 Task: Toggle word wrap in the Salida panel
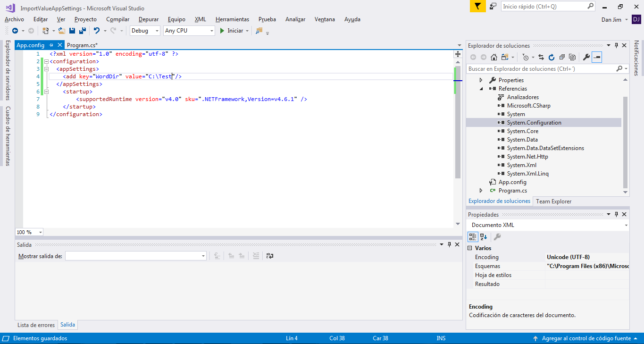[x=270, y=256]
